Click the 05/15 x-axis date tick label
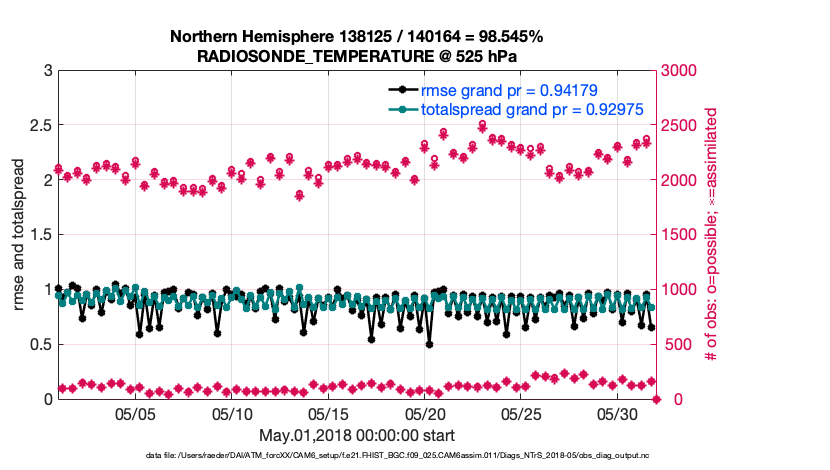The height and width of the screenshot is (470, 830). click(x=329, y=414)
